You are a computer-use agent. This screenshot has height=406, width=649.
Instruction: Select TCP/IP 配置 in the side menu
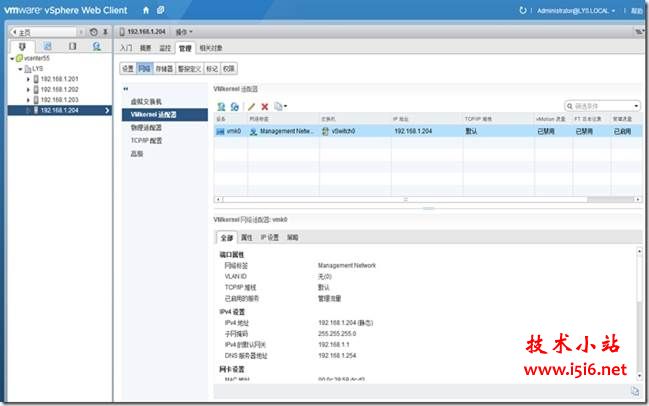click(x=147, y=141)
